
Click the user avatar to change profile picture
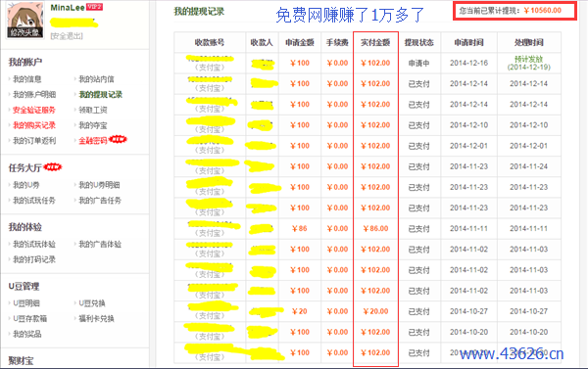point(24,20)
